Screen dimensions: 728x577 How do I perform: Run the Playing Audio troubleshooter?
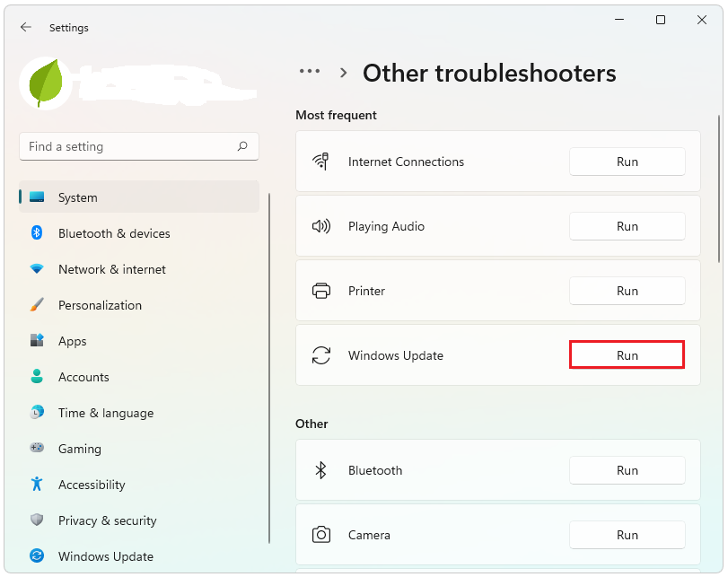627,226
